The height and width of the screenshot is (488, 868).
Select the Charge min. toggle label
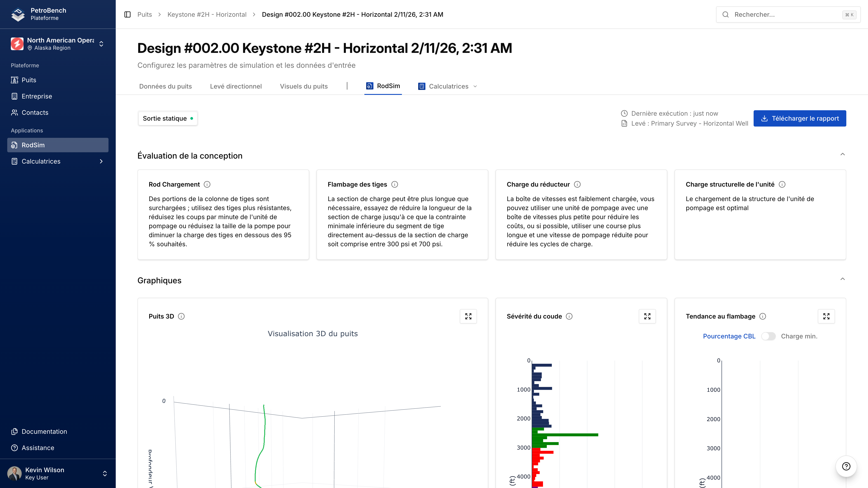799,336
